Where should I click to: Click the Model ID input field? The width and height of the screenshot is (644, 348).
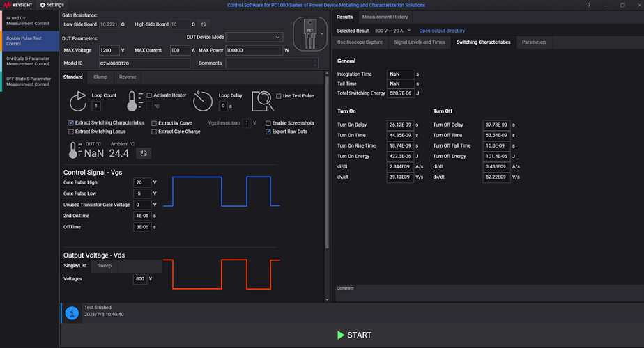144,63
